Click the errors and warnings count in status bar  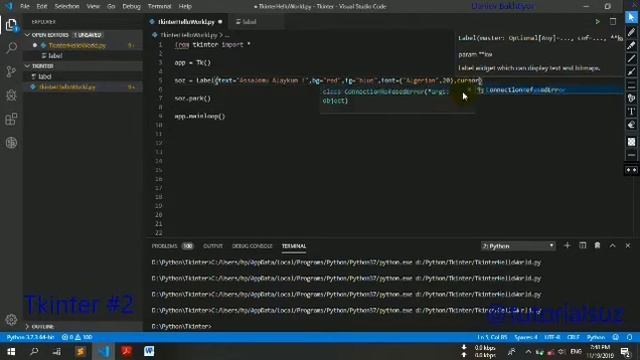[x=77, y=337]
